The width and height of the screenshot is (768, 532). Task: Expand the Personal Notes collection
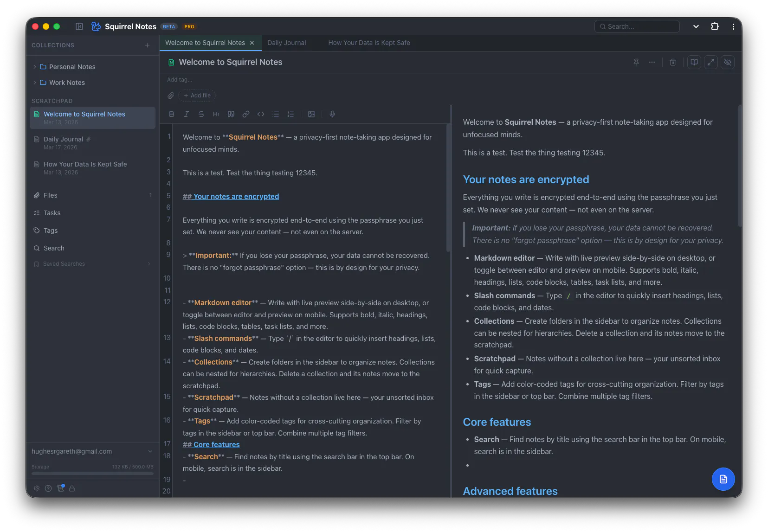point(35,67)
